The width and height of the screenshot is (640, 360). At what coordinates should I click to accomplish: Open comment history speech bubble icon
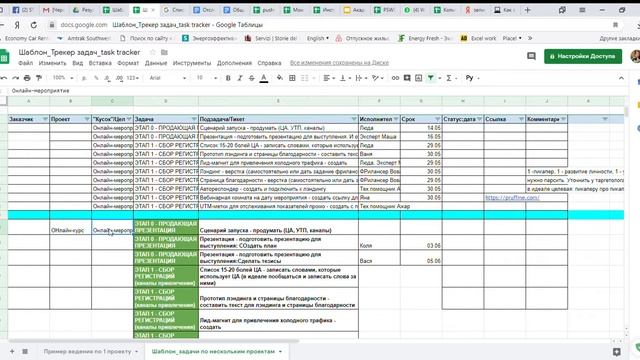point(531,56)
